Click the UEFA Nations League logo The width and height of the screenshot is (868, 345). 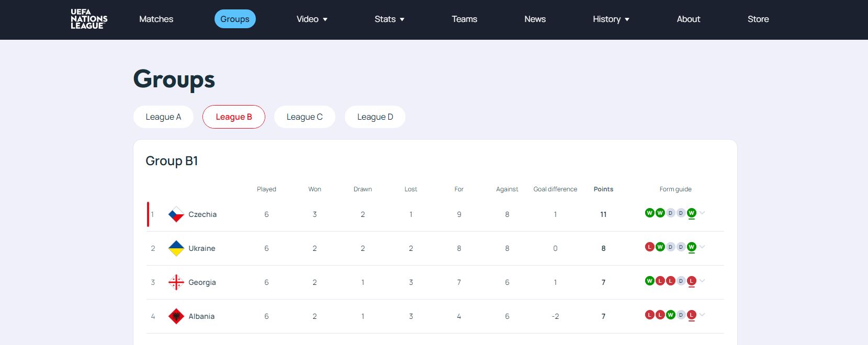pyautogui.click(x=89, y=19)
